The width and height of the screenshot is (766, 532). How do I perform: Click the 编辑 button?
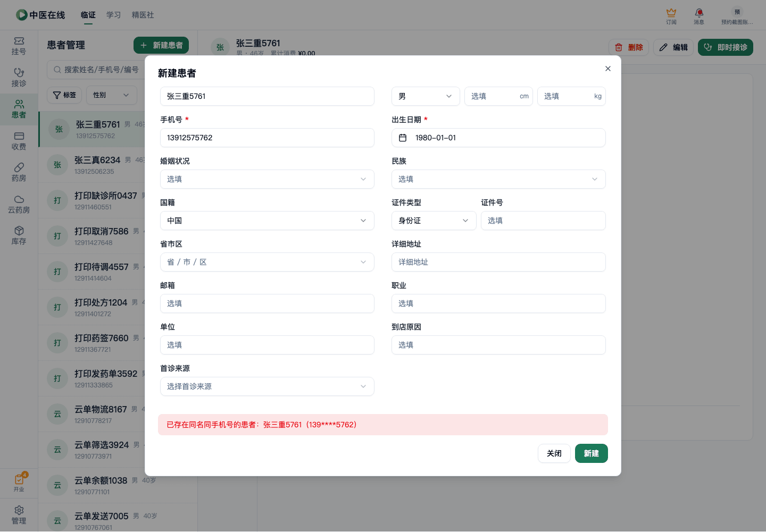click(673, 47)
